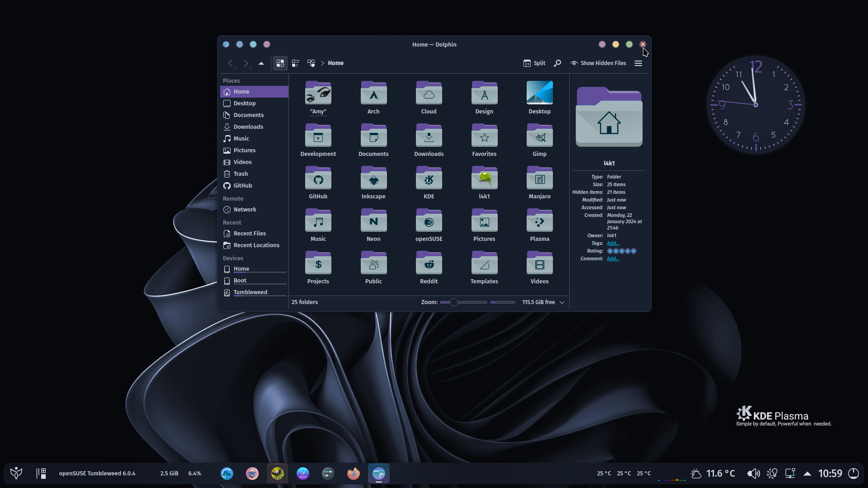Expand the free space info dropdown arrow
868x488 pixels.
(x=562, y=302)
